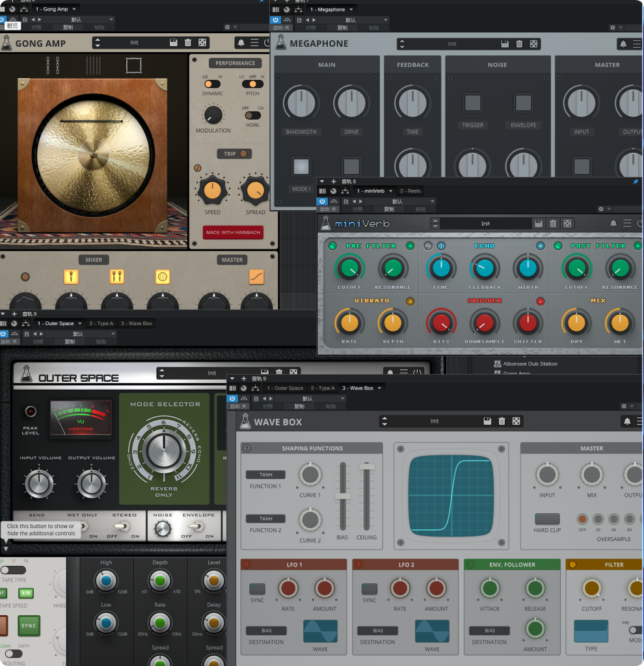Click Wave Box dice randomize icon
644x666 pixels.
point(516,421)
